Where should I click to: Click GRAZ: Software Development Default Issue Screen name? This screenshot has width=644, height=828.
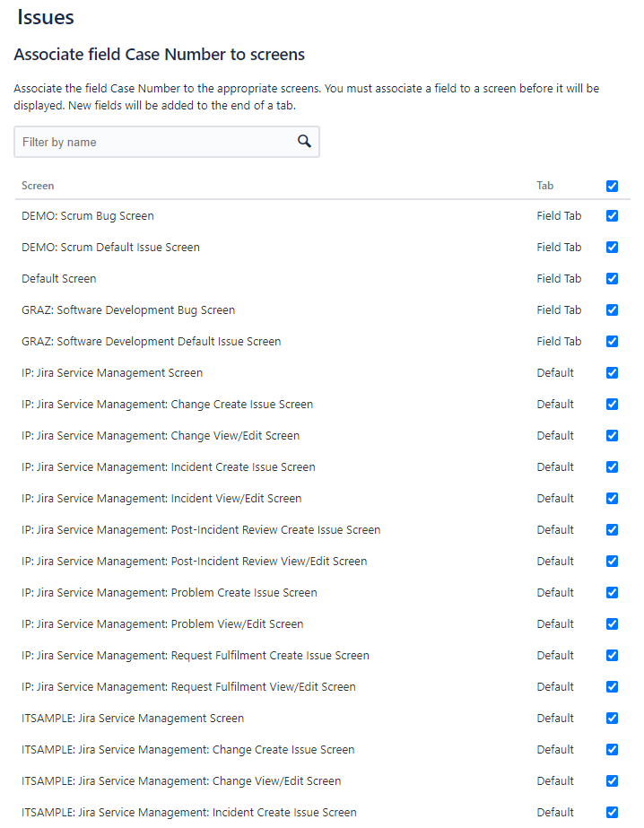coord(151,341)
